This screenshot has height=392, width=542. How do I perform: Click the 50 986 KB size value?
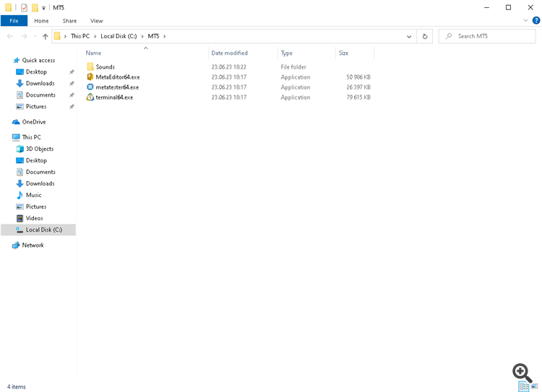point(358,77)
